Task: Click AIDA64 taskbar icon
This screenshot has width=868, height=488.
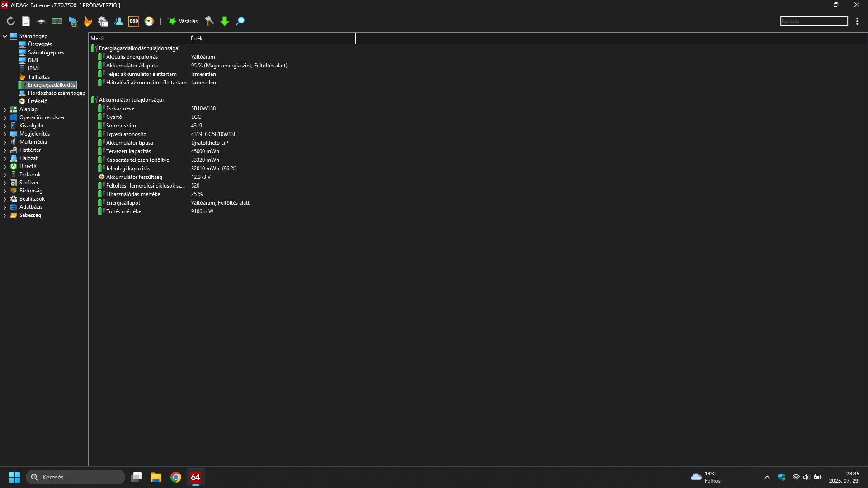Action: click(x=196, y=477)
